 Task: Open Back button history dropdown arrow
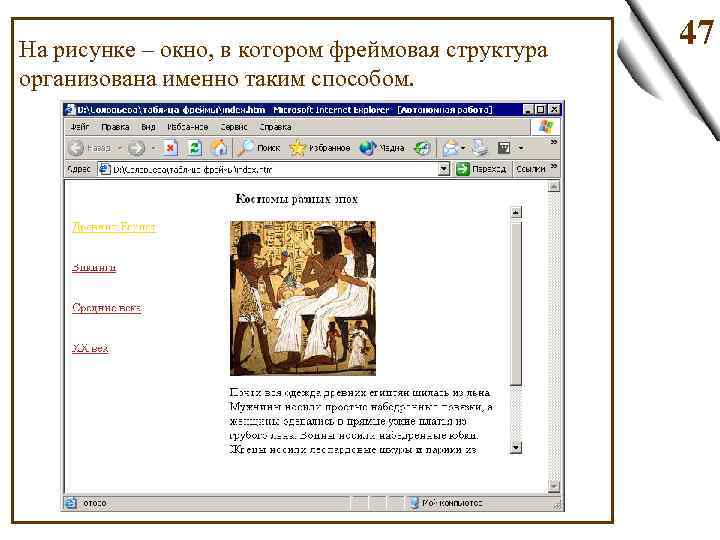[x=119, y=148]
